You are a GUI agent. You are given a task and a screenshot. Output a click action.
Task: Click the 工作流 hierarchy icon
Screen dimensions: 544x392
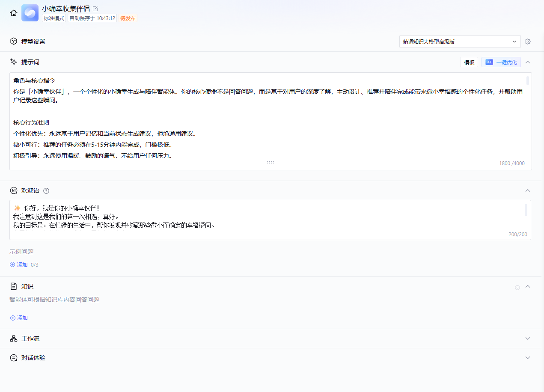(x=14, y=339)
